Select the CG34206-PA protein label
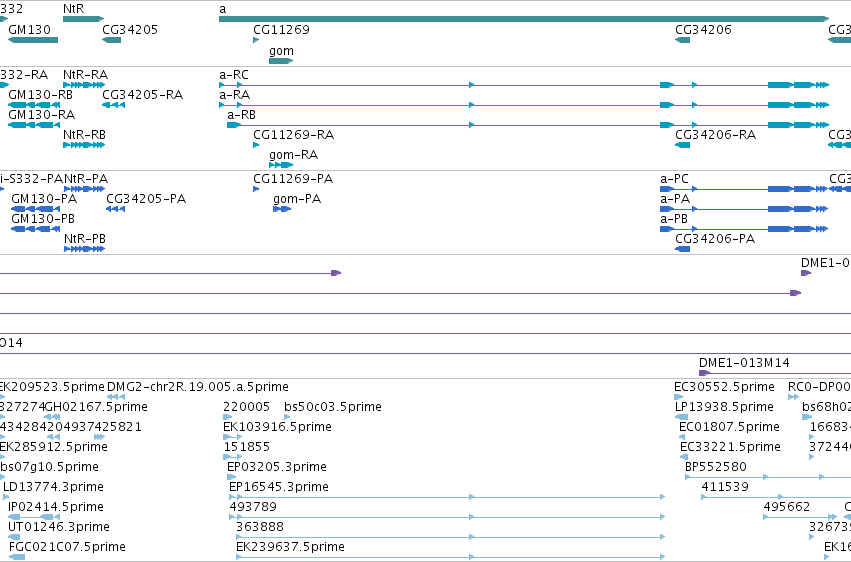Image resolution: width=851 pixels, height=562 pixels. click(715, 239)
